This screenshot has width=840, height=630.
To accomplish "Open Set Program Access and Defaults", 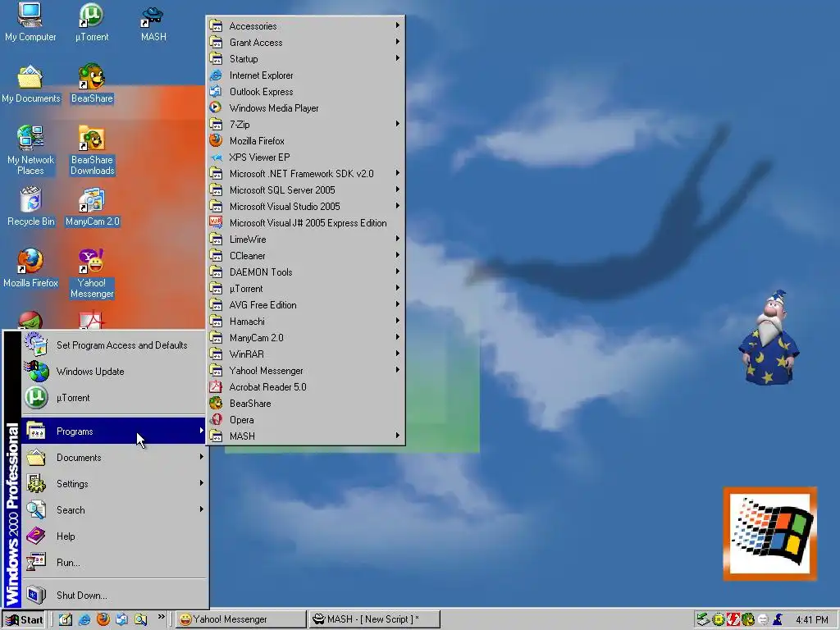I will [113, 345].
